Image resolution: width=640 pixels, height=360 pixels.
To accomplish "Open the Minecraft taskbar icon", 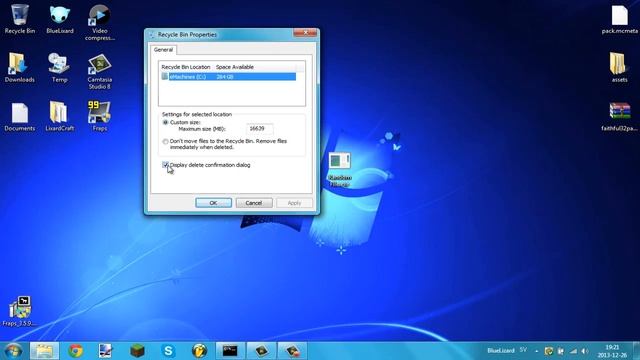I will (x=138, y=351).
